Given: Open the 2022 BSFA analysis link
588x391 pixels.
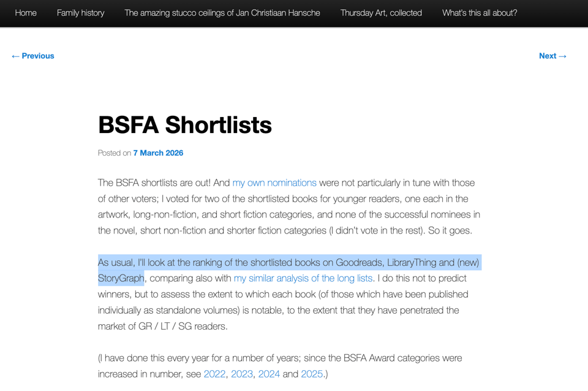Looking at the screenshot, I should 214,373.
